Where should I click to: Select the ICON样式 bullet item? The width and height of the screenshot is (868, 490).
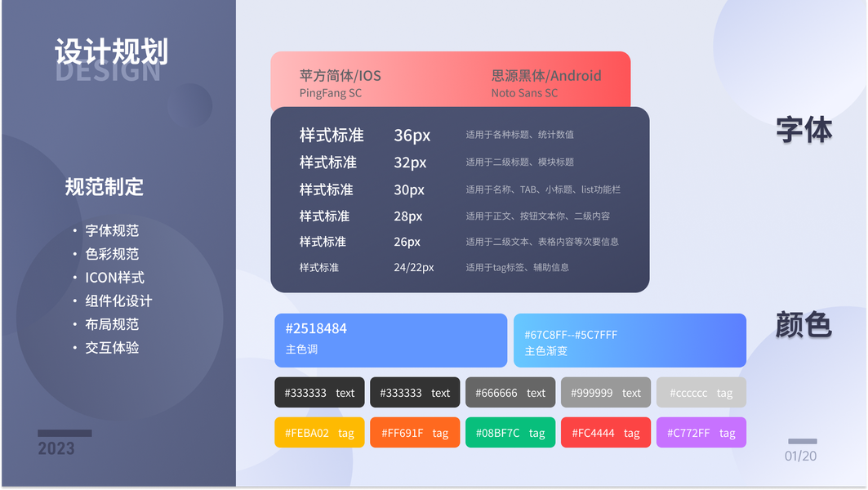[114, 278]
